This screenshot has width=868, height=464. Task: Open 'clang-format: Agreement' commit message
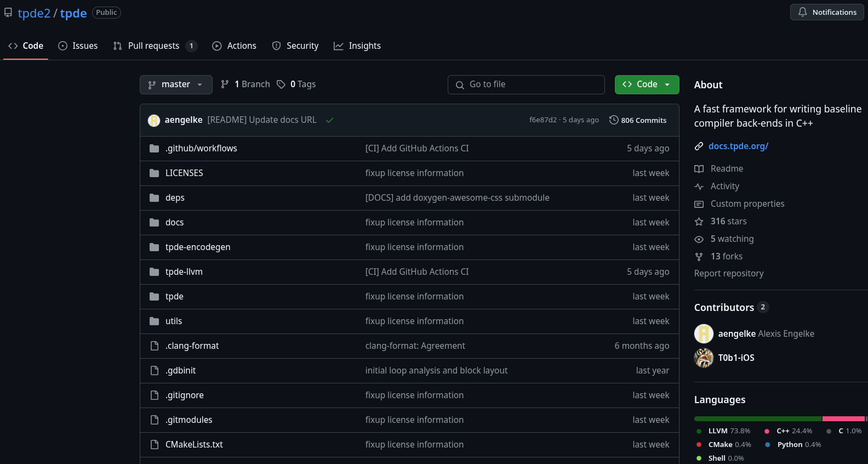point(415,346)
